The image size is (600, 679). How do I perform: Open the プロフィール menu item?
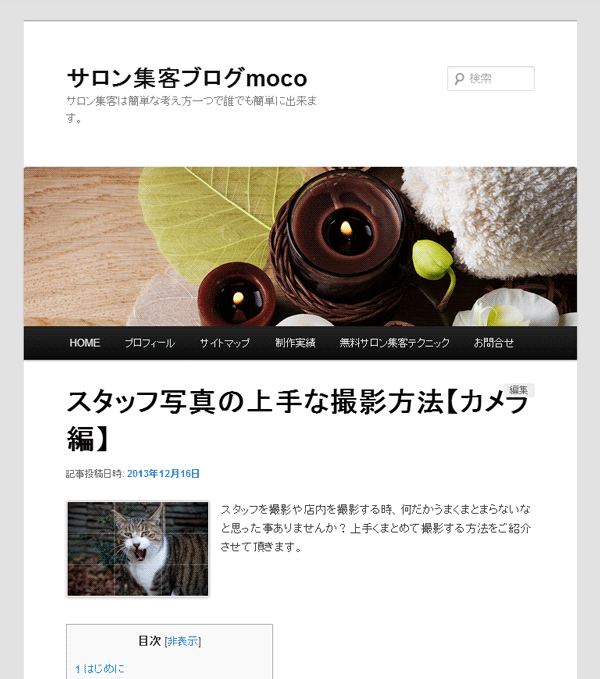click(150, 343)
